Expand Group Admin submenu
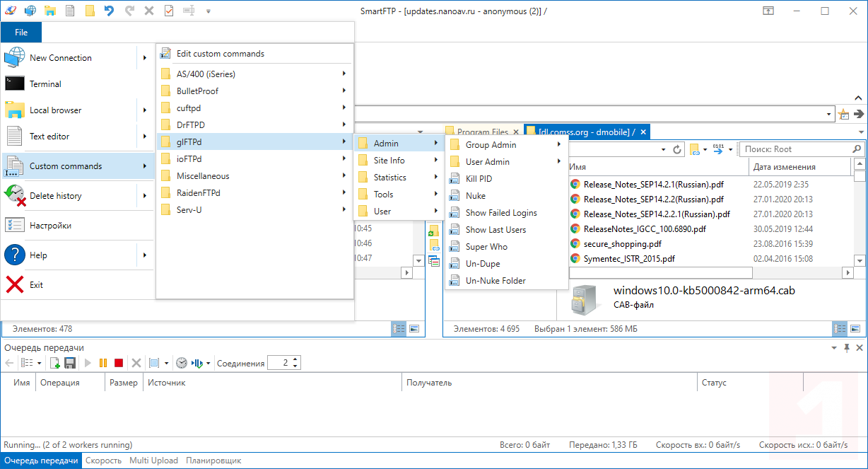Viewport: 868px width, 469px height. [506, 145]
